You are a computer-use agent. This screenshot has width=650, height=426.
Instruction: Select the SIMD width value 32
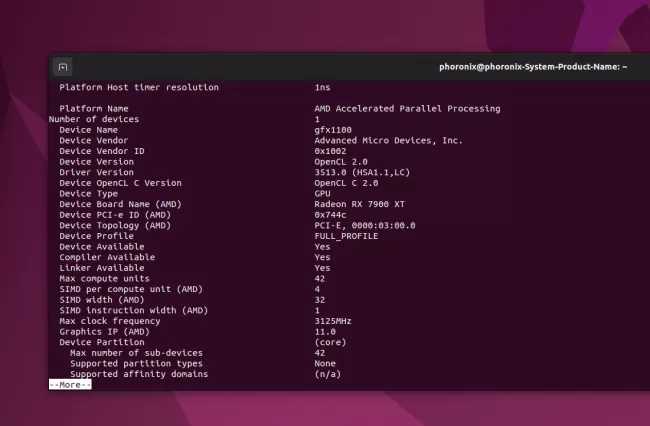[320, 300]
